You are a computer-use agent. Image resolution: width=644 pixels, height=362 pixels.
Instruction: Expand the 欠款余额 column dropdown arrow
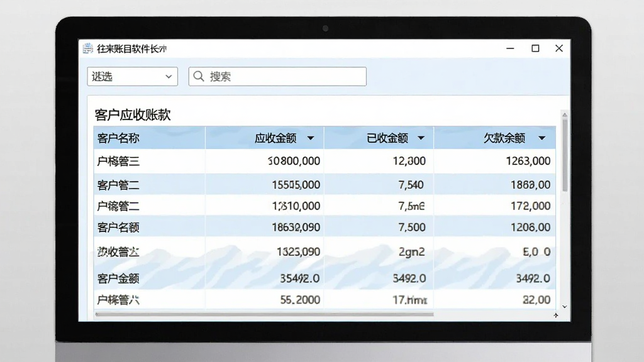[541, 138]
